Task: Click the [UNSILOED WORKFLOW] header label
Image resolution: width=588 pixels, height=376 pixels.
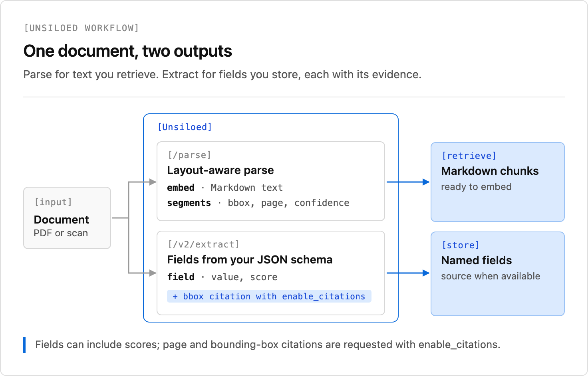Action: pyautogui.click(x=81, y=28)
